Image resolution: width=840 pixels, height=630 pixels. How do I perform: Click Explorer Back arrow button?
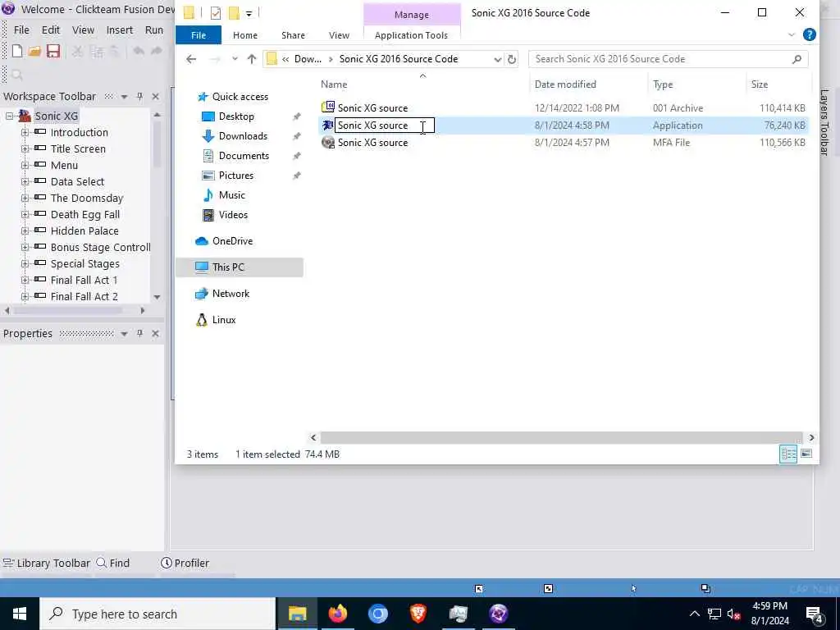[x=191, y=59]
